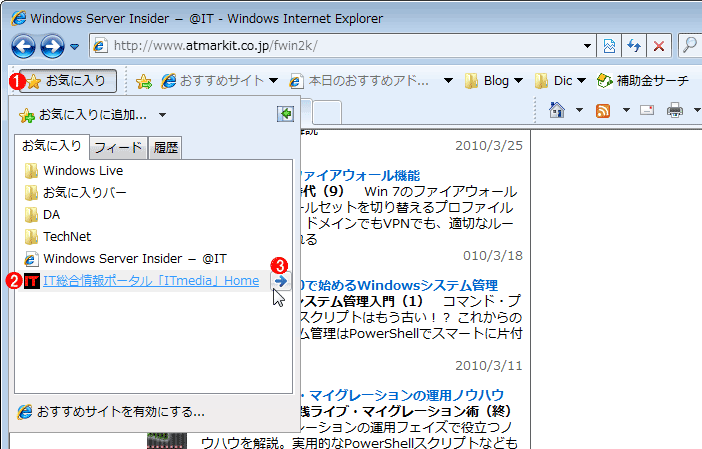The height and width of the screenshot is (449, 702).
Task: Click the address bar URL field
Action: coord(340,45)
